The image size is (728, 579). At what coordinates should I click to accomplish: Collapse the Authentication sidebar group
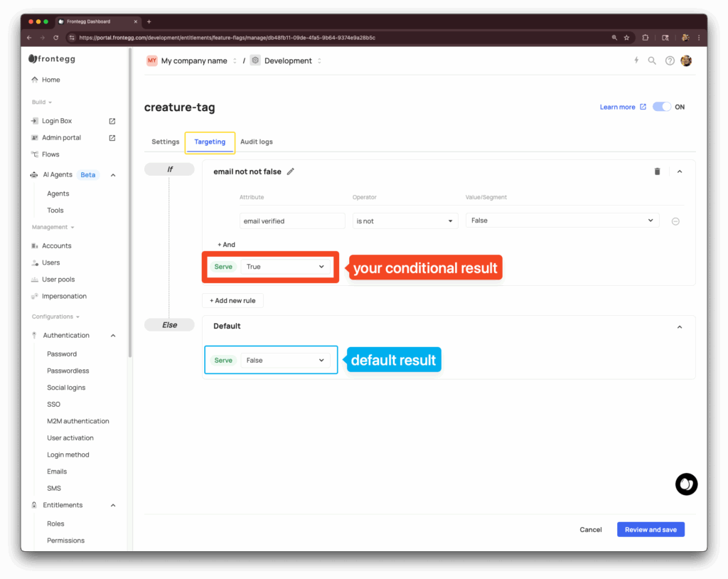coord(113,336)
